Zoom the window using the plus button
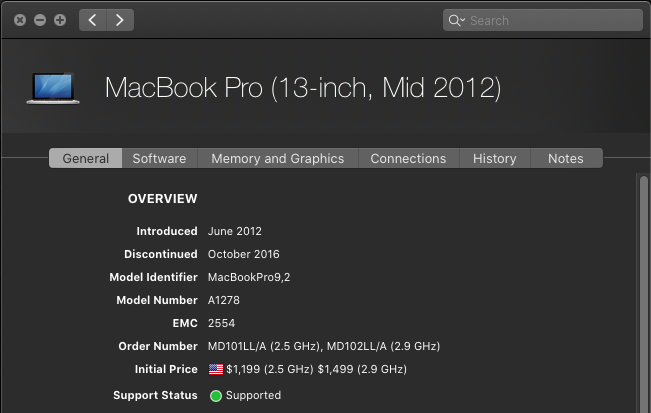This screenshot has height=413, width=651. point(60,20)
